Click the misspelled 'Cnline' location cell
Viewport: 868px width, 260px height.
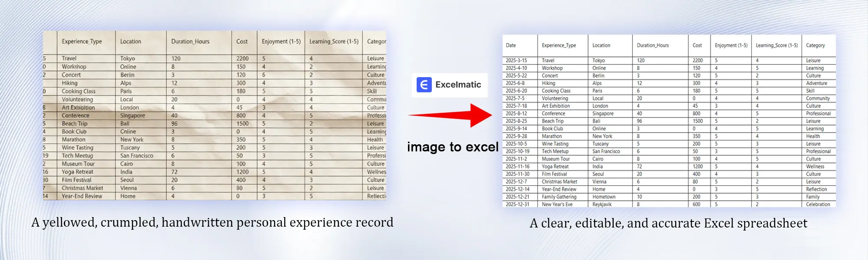pos(128,132)
